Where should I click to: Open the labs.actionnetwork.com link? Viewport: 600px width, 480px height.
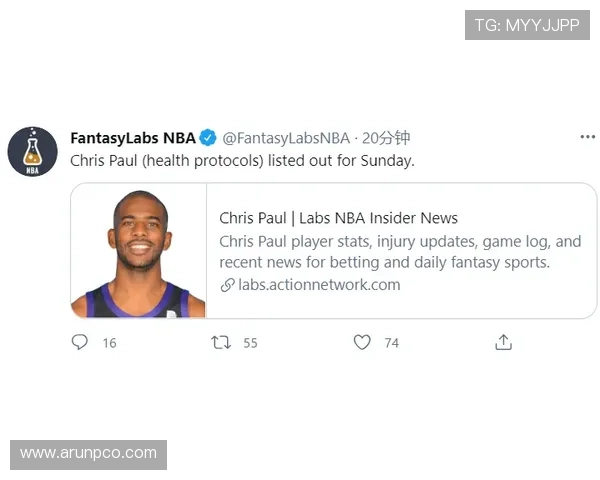(319, 285)
